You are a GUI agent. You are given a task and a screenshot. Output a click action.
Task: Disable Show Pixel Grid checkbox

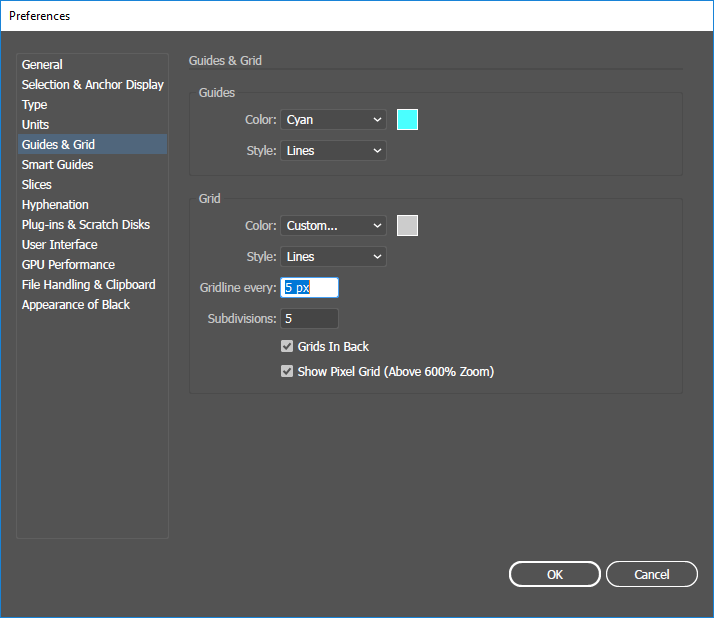pyautogui.click(x=287, y=372)
